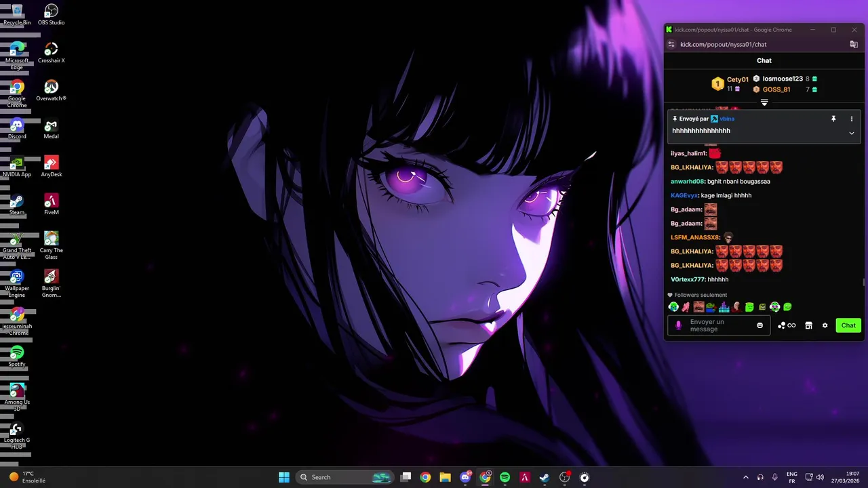The width and height of the screenshot is (868, 488).
Task: Click username KAGEvyx in chat
Action: click(684, 195)
